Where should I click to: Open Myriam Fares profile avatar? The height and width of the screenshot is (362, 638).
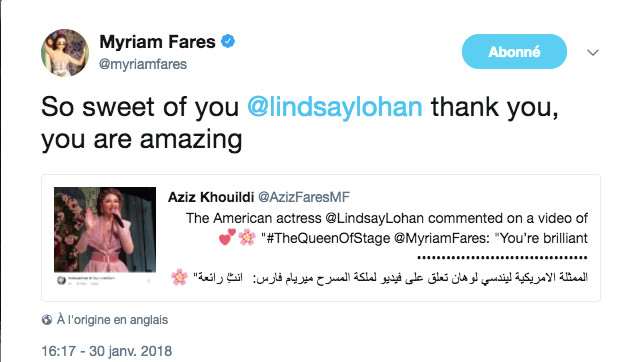(65, 52)
